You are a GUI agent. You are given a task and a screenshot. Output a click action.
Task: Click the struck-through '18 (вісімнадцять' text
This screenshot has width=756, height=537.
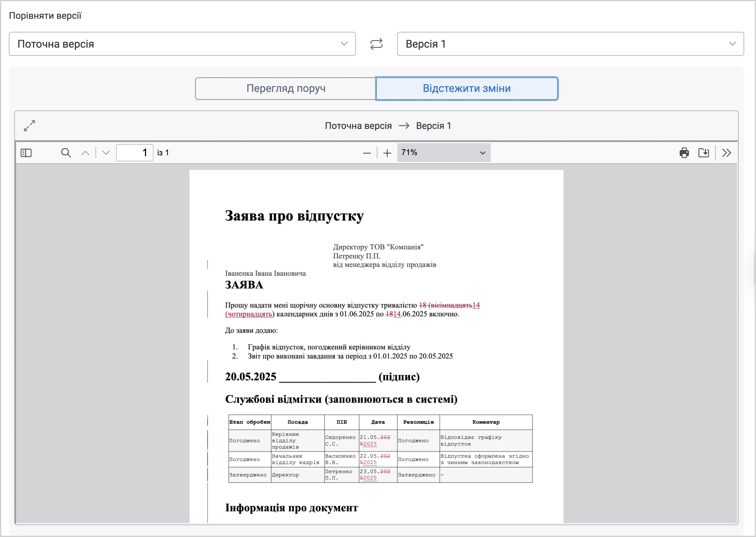[445, 305]
